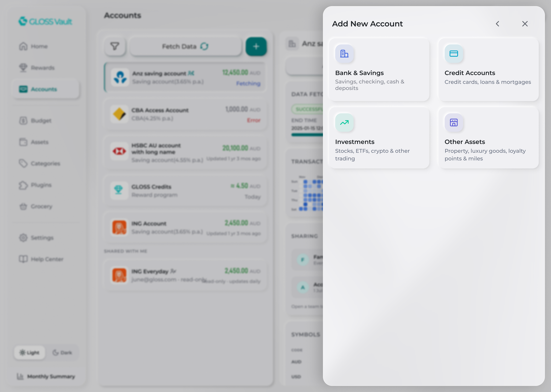Click the HSBC logo thumbnail
551x392 pixels.
[x=119, y=151]
